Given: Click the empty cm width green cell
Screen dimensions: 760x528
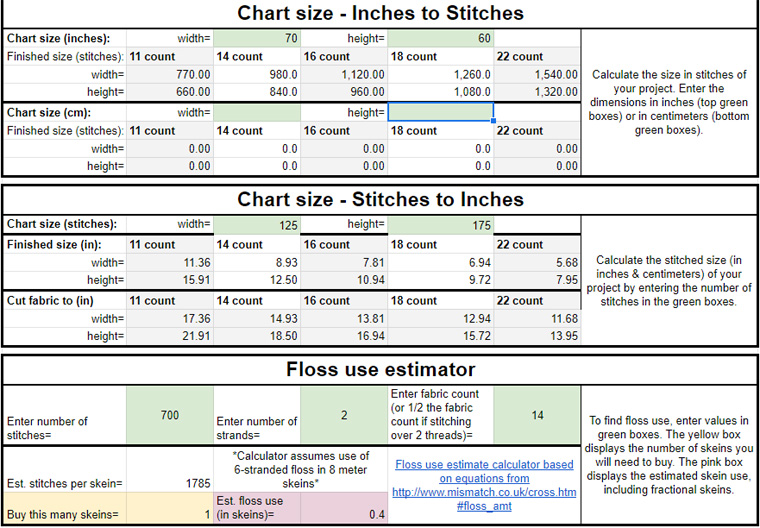Looking at the screenshot, I should click(x=257, y=112).
